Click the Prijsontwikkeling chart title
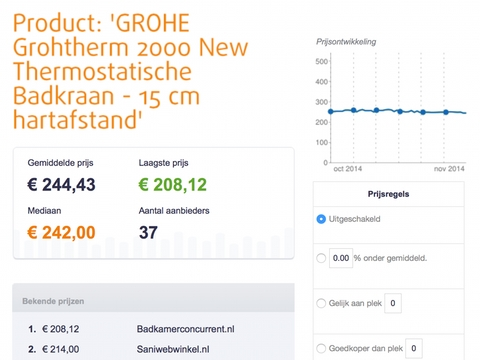 [346, 42]
